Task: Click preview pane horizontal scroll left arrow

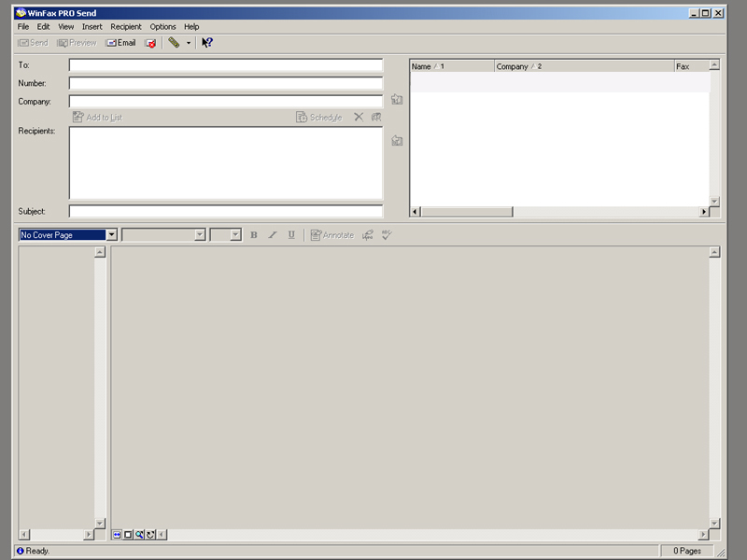Action: pos(162,535)
